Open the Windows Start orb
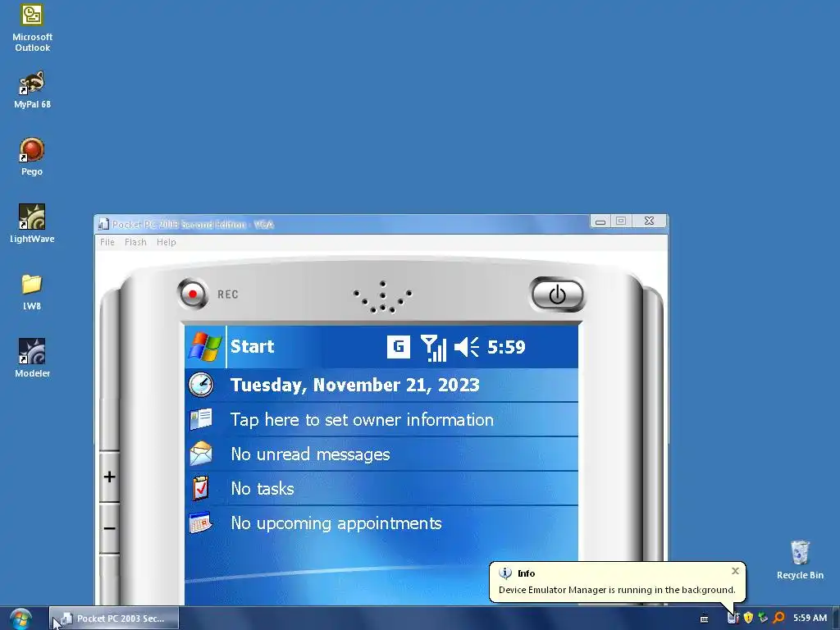The image size is (840, 630). [21, 619]
